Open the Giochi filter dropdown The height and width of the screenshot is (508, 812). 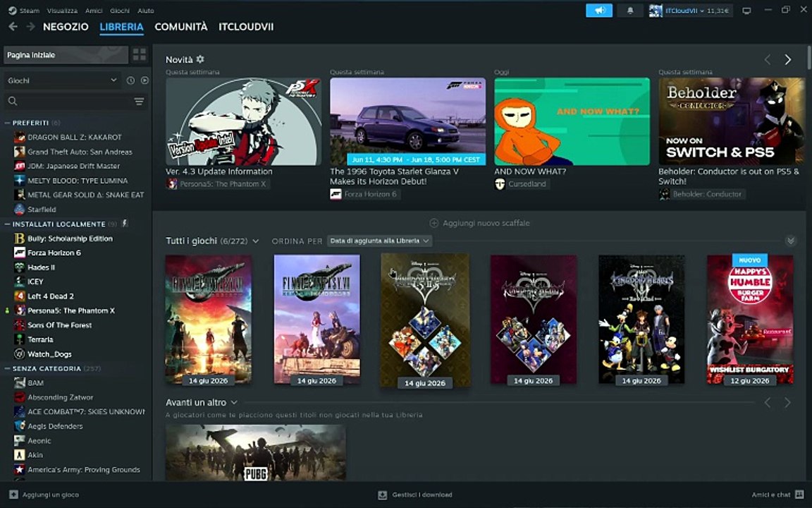(x=62, y=80)
